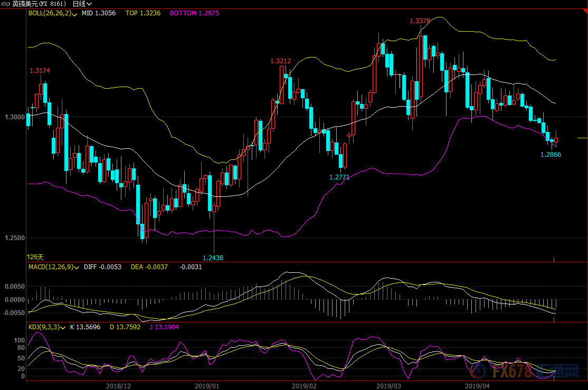Click the red corner triangle at top right
588x390 pixels.
585,12
